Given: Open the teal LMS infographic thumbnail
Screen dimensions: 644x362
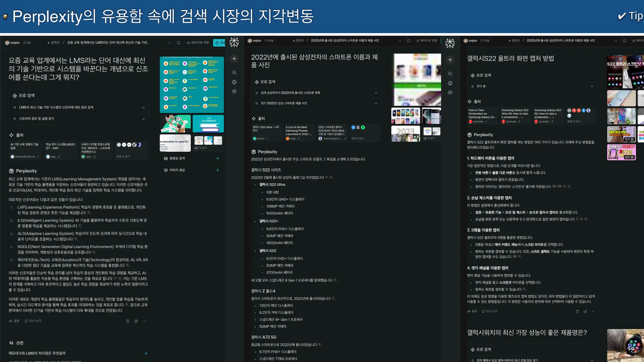Looking at the screenshot, I should pos(192,85).
